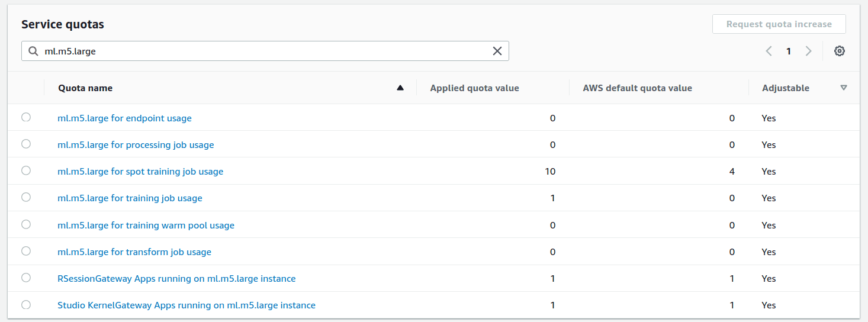Open ml.m5.large for training job usage link
Screen dimensions: 868x322
point(130,198)
